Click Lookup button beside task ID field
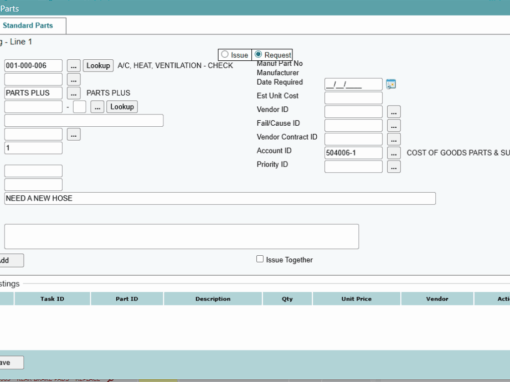The width and height of the screenshot is (510, 382). pyautogui.click(x=98, y=66)
